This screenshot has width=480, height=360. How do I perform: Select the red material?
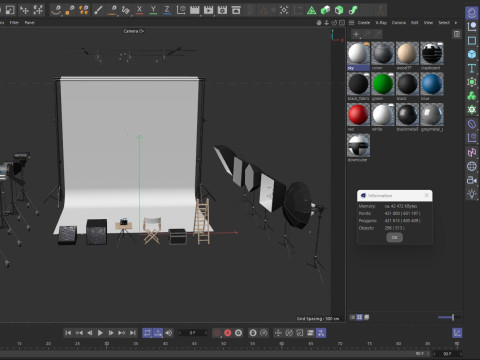click(358, 117)
